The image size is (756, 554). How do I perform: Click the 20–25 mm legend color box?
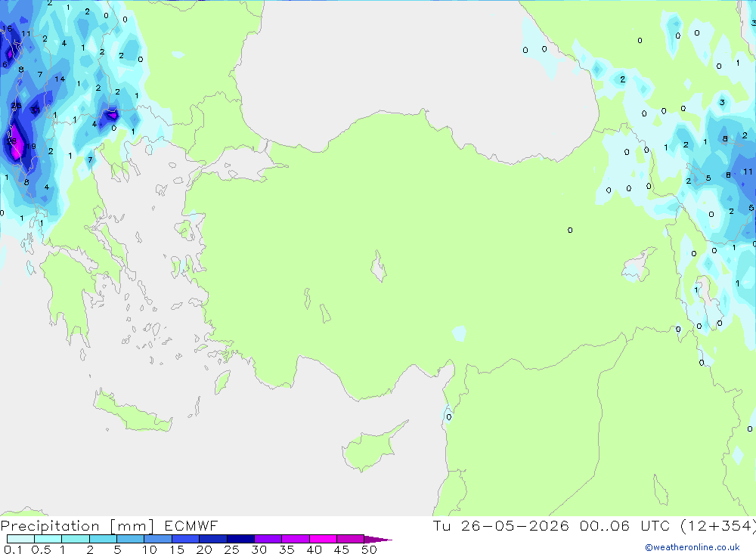click(x=212, y=539)
